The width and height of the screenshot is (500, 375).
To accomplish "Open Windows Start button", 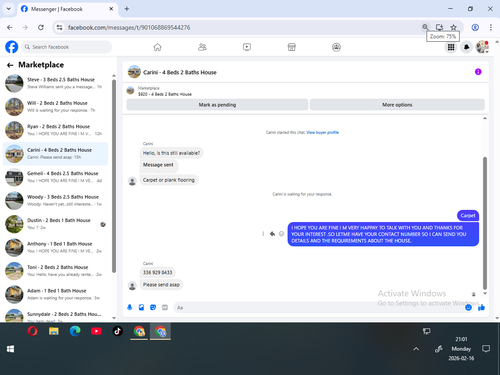I will pyautogui.click(x=10, y=349).
